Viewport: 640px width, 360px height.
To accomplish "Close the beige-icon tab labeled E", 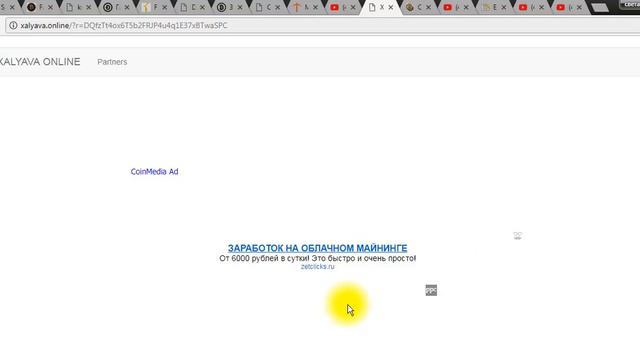I will (x=504, y=7).
